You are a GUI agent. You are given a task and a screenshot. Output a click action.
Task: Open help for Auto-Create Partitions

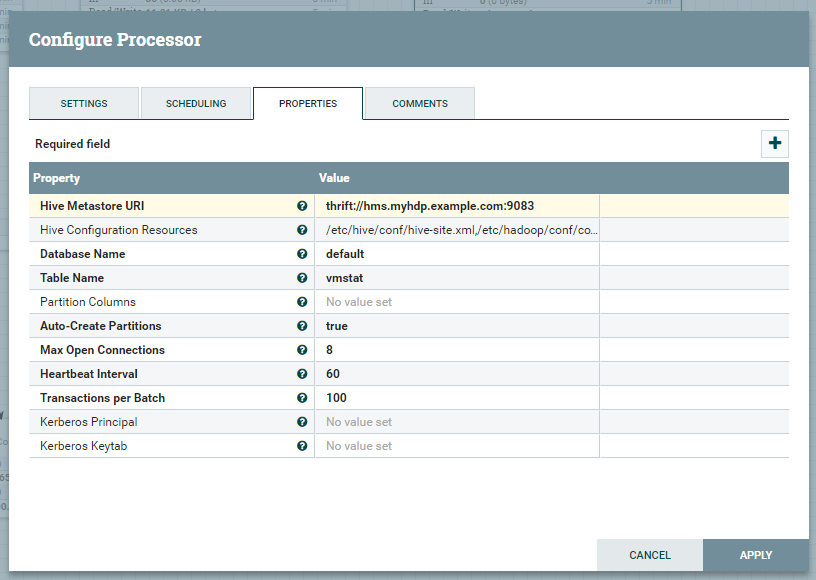pos(302,326)
